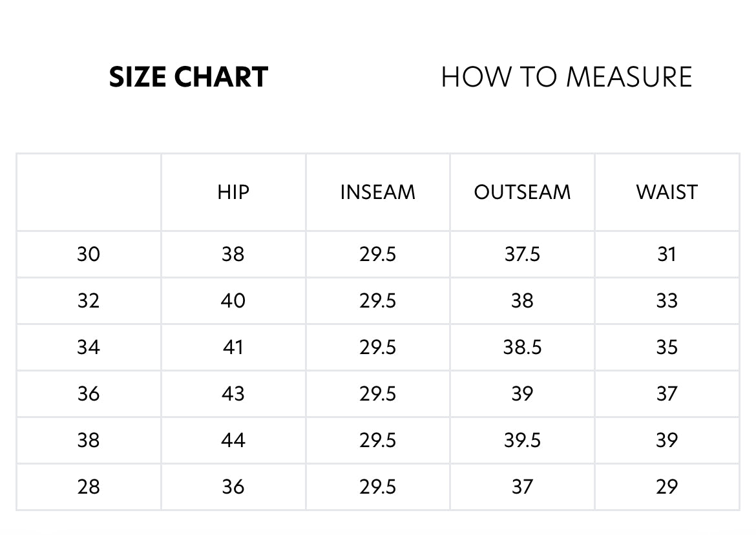Viewport: 756px width, 535px height.
Task: Click the HIP column header
Action: [x=233, y=192]
